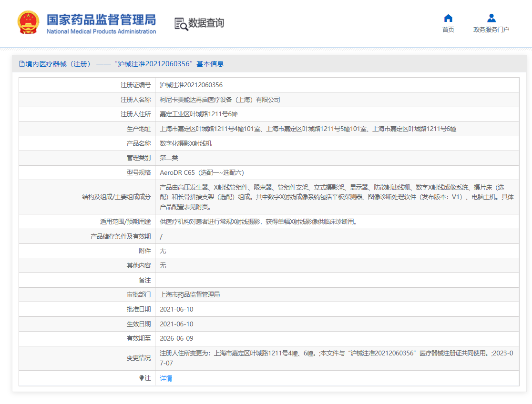532x404 pixels.
Task: Click the 有效期至 row label
Action: (x=139, y=339)
